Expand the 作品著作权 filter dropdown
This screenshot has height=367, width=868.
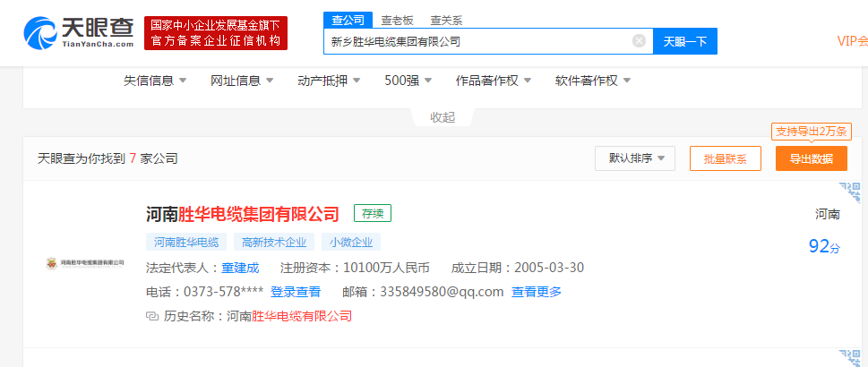coord(494,81)
